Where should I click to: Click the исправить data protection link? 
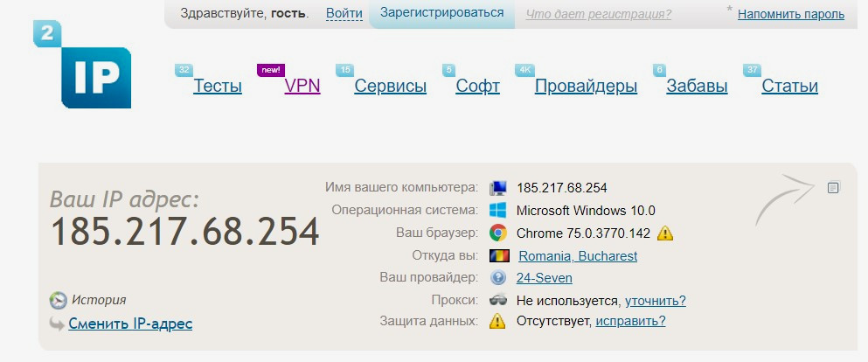(630, 321)
